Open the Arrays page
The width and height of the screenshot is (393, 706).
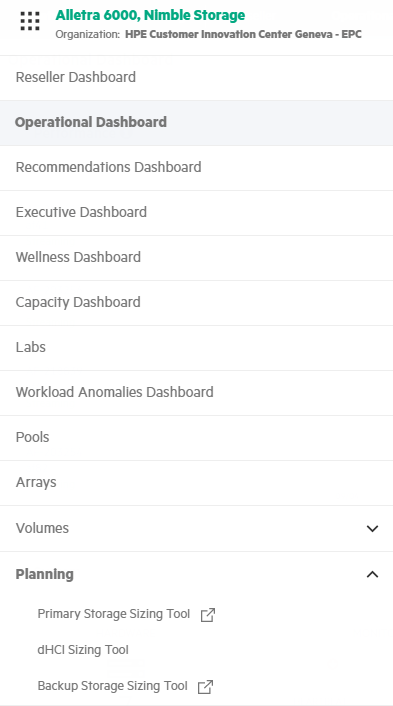(36, 482)
